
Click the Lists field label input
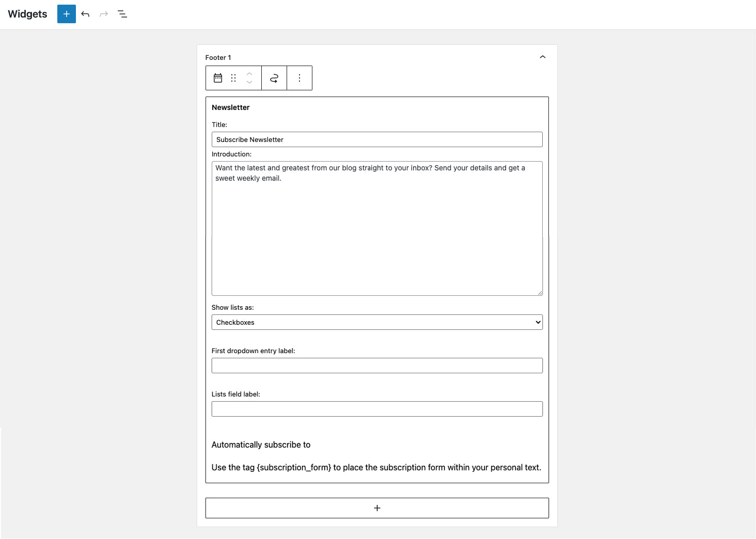coord(377,409)
